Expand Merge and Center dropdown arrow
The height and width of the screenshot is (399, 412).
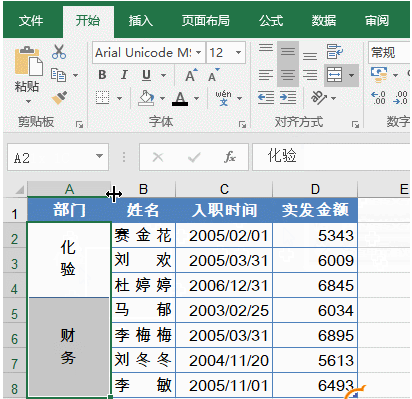click(351, 75)
